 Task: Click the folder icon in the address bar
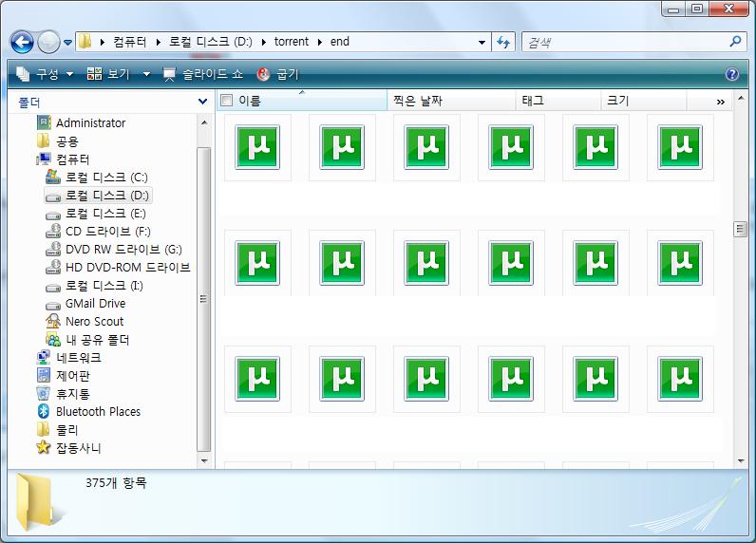(x=85, y=42)
